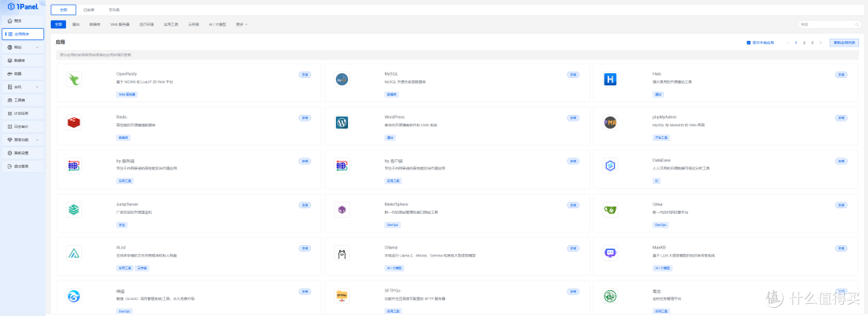
Task: Click the WordPress app icon
Action: 342,122
